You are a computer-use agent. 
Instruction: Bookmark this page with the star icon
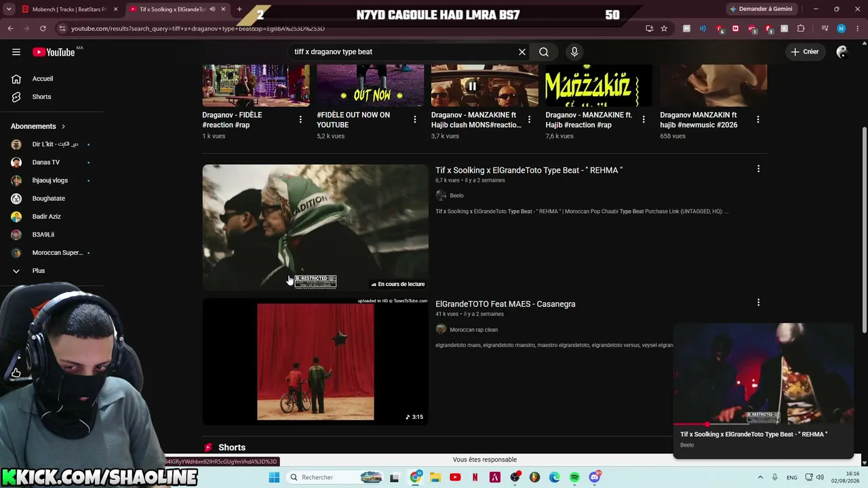(664, 28)
